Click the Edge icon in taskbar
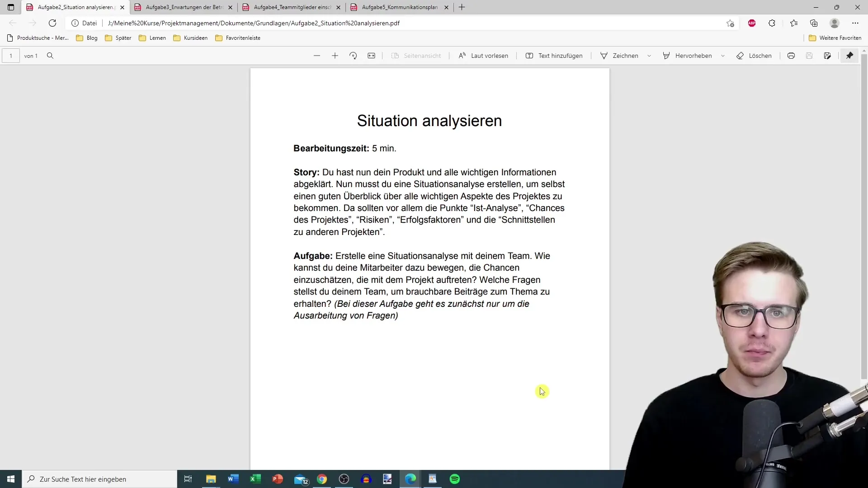 (x=410, y=479)
